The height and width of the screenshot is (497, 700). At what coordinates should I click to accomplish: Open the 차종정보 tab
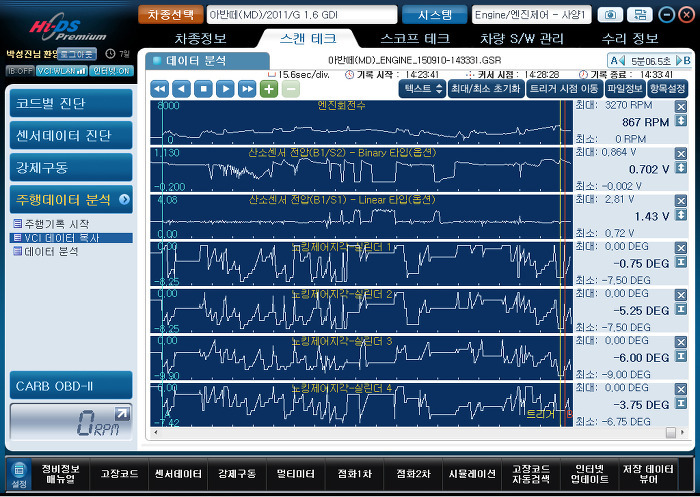coord(200,39)
